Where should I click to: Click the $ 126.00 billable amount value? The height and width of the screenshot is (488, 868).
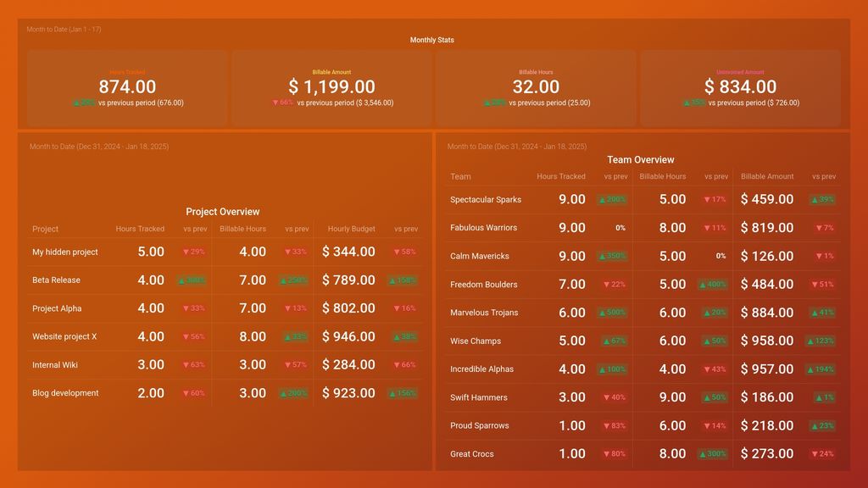pos(767,256)
